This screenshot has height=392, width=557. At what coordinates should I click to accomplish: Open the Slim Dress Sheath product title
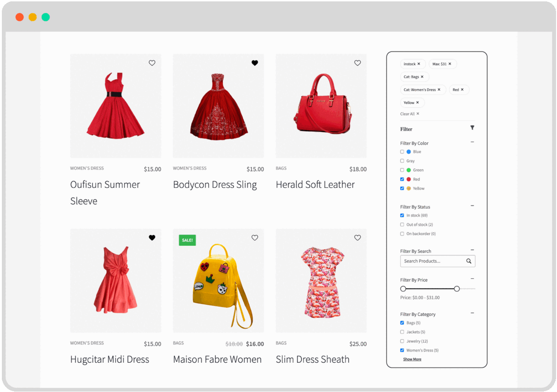coord(312,360)
